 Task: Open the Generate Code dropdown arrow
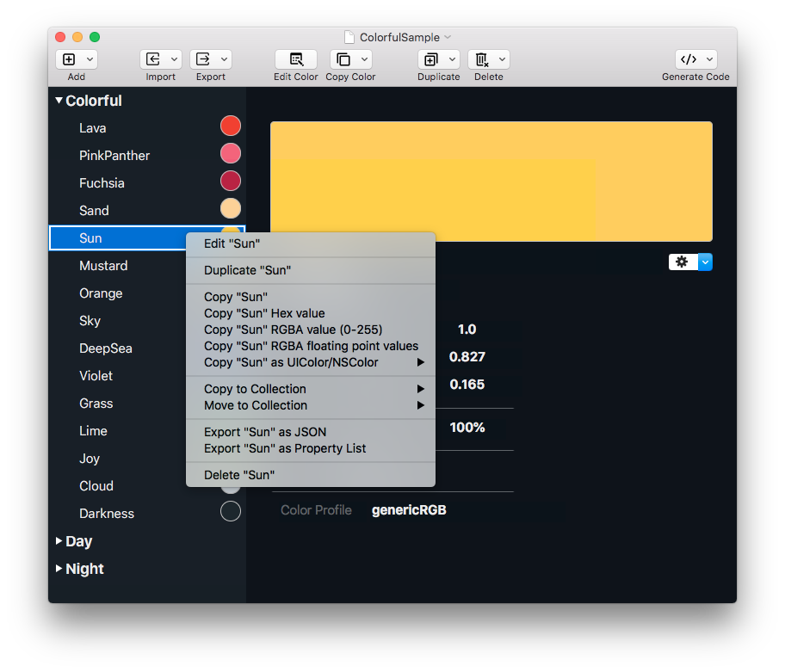(708, 59)
